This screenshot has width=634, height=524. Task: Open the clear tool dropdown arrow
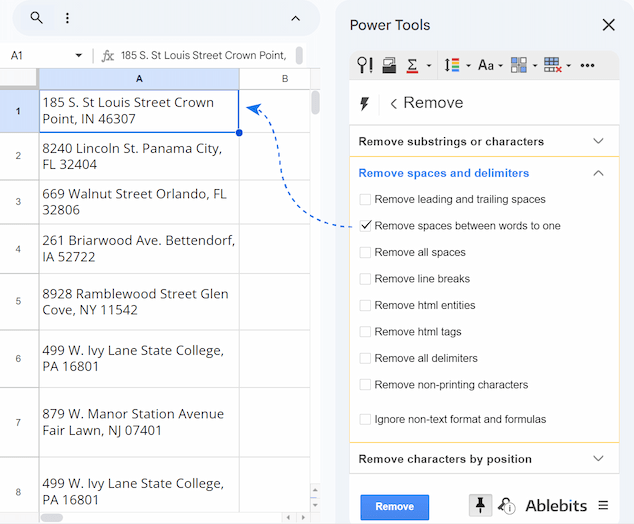(568, 66)
